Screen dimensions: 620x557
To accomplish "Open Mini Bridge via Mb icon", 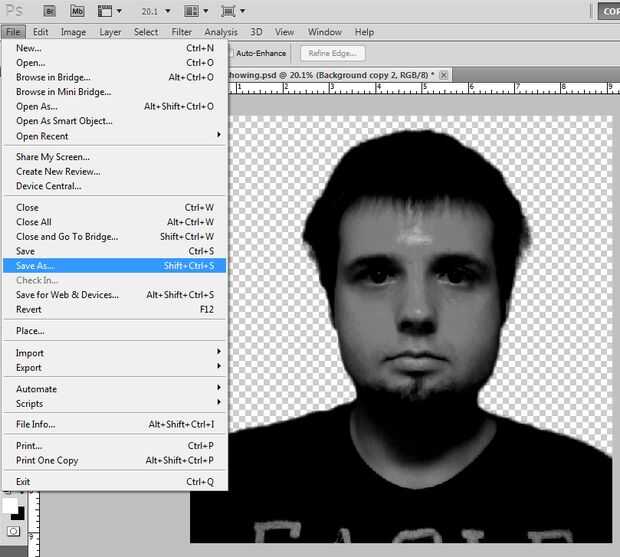I will click(x=77, y=11).
